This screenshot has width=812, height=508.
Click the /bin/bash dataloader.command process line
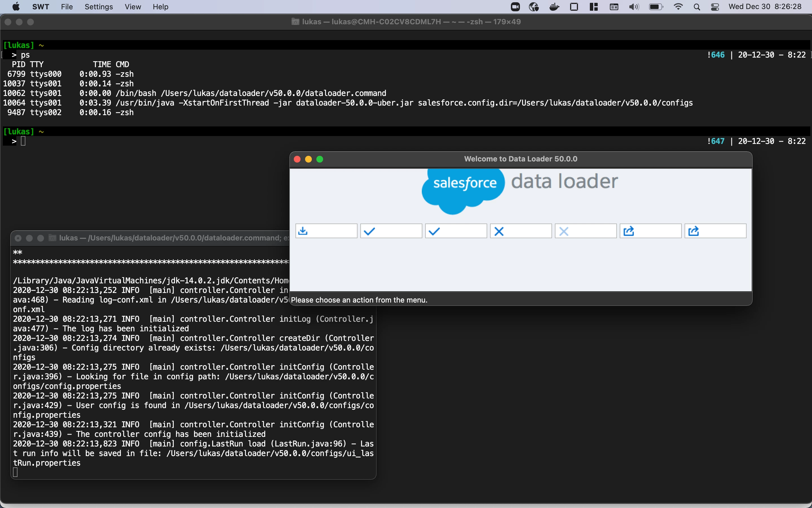[195, 93]
